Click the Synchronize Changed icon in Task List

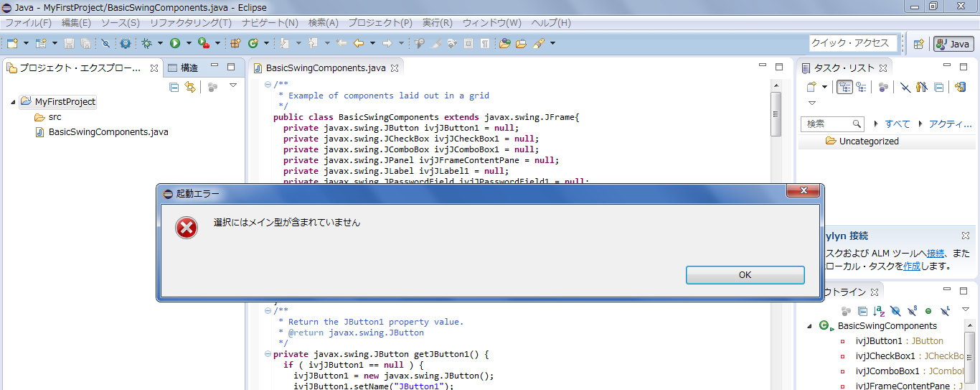pos(960,87)
